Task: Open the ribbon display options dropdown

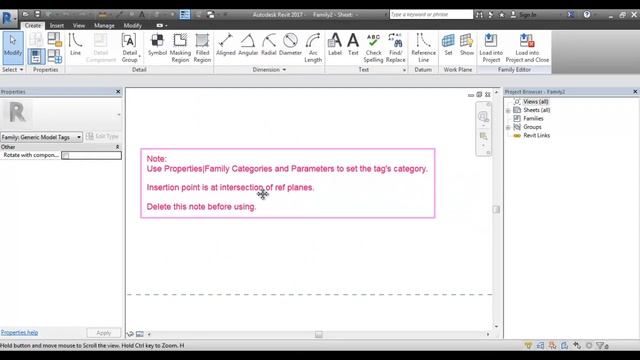Action: click(x=162, y=26)
